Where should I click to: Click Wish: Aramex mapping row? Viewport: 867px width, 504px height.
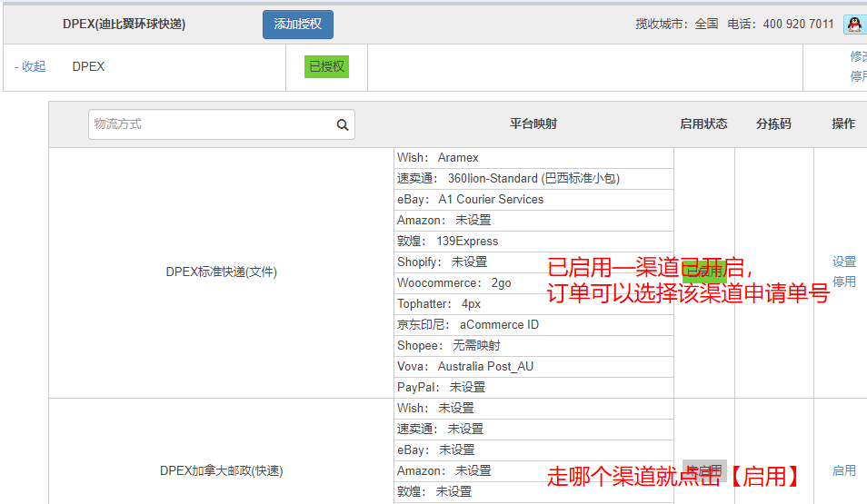[x=533, y=158]
